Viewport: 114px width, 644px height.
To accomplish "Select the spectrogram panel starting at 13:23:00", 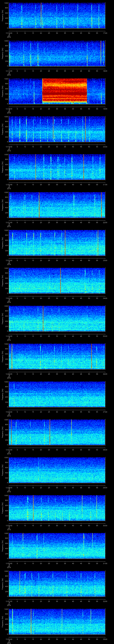I will (57, 280).
